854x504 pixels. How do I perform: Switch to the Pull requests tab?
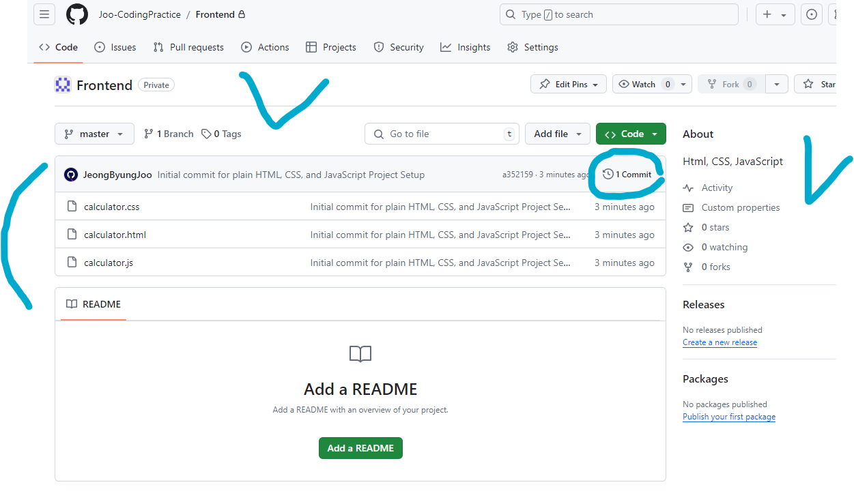pyautogui.click(x=188, y=47)
